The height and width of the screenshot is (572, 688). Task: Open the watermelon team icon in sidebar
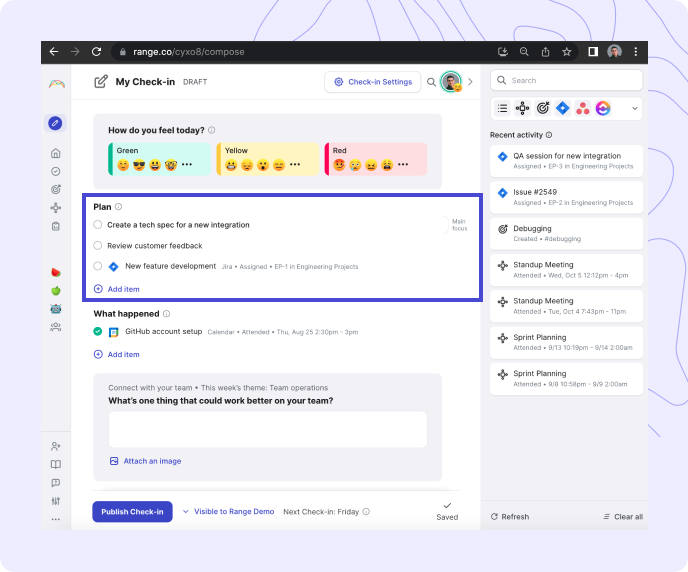click(x=56, y=272)
